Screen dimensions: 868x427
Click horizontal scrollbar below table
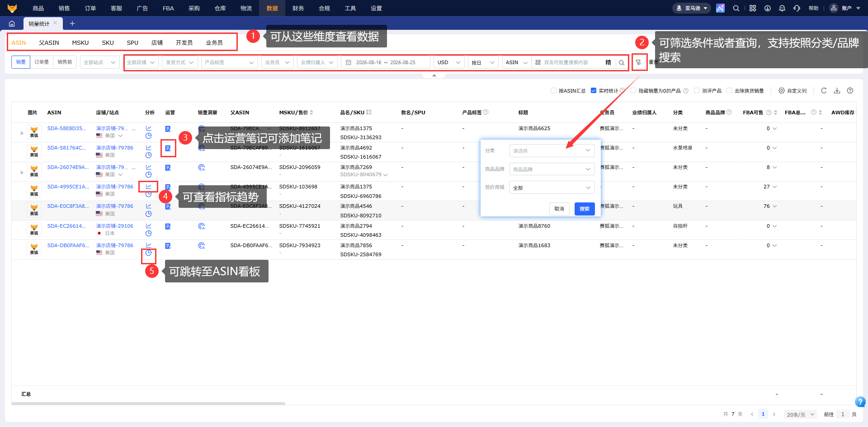pyautogui.click(x=148, y=403)
